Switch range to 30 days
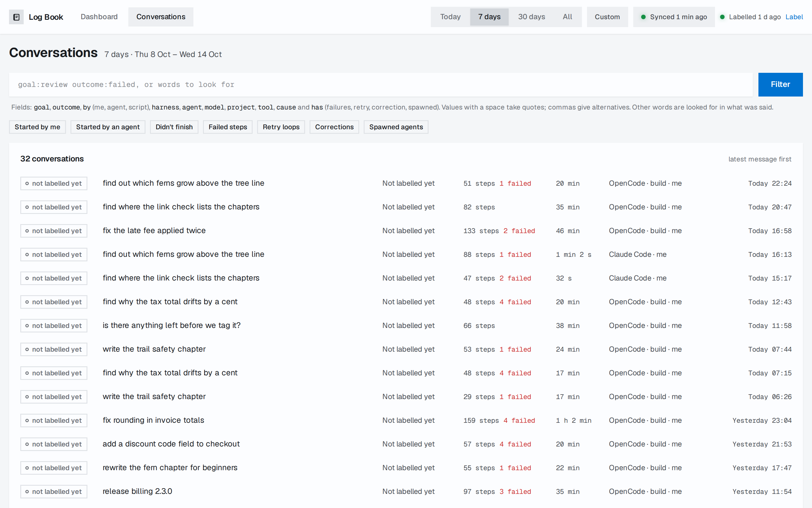This screenshot has width=812, height=508. click(531, 17)
